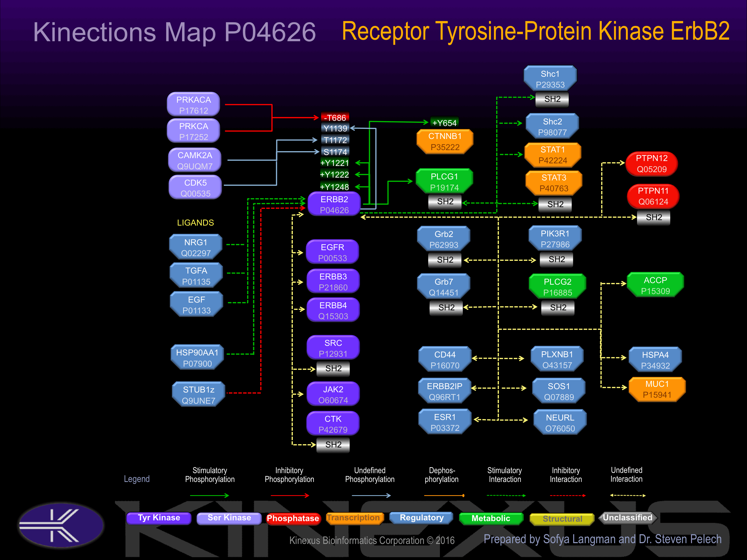Select the SRC P12931 node
Screen dimensions: 747x560
tap(333, 348)
